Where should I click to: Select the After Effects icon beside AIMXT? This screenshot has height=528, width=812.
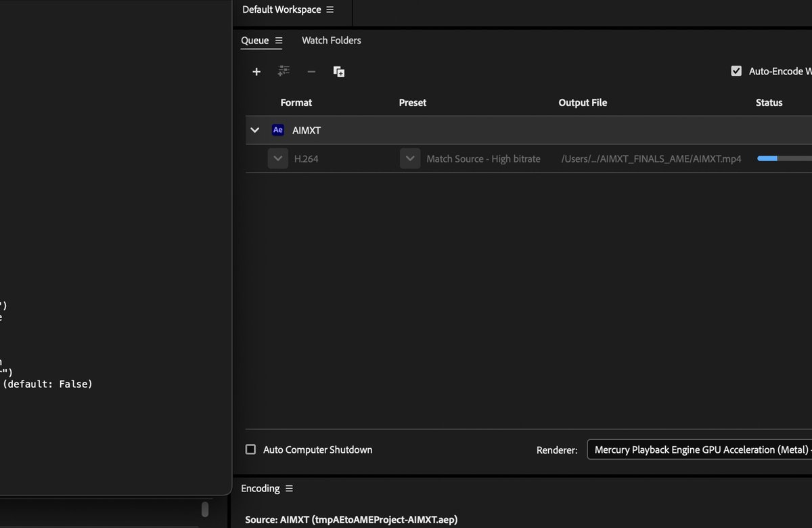coord(277,130)
